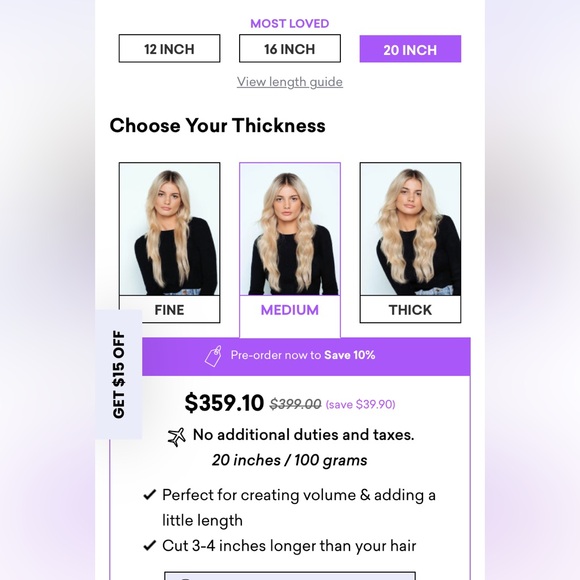Image resolution: width=580 pixels, height=580 pixels.
Task: Click the checkmark beside Cut 3-4 inches bullet
Action: (x=149, y=545)
